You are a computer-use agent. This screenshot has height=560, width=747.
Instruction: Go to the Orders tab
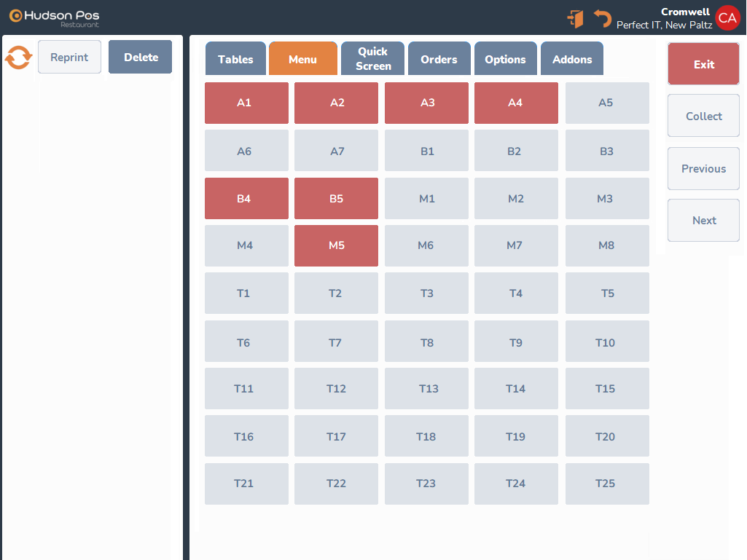(x=439, y=59)
